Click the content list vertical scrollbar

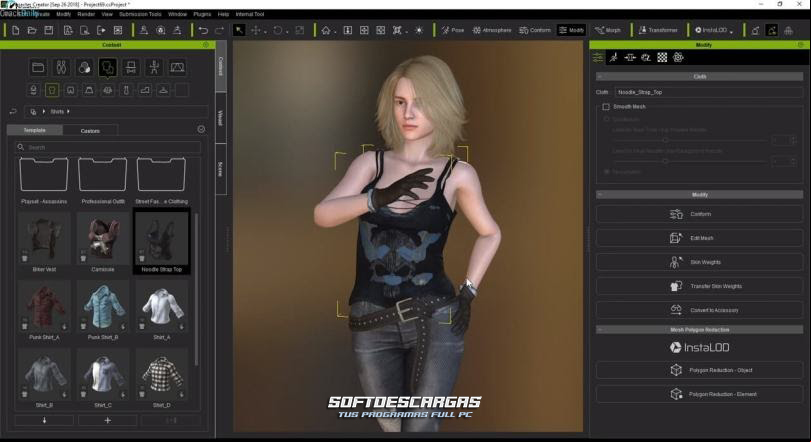[197, 289]
